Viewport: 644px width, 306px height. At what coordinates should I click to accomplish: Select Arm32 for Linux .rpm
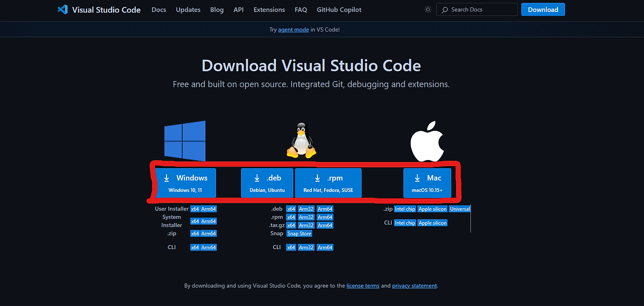[306, 217]
